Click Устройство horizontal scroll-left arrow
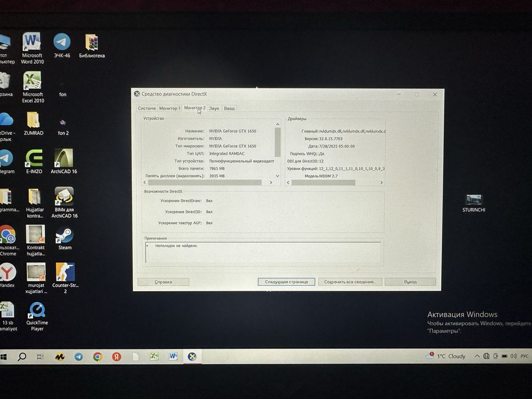 145,182
